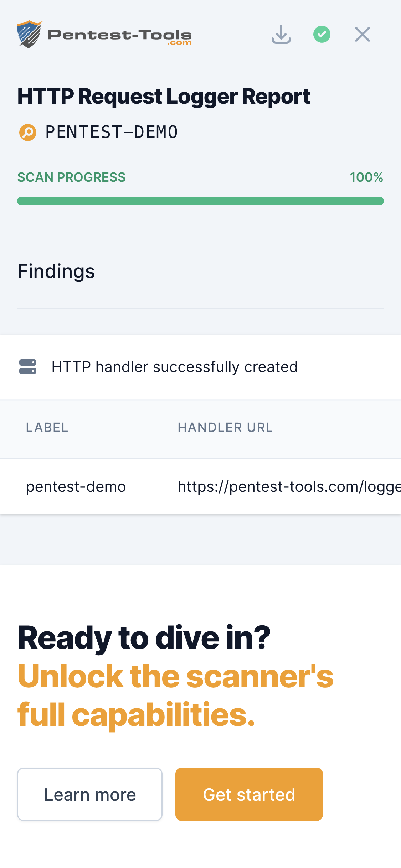Select the HANDLER URL column header

(x=225, y=428)
